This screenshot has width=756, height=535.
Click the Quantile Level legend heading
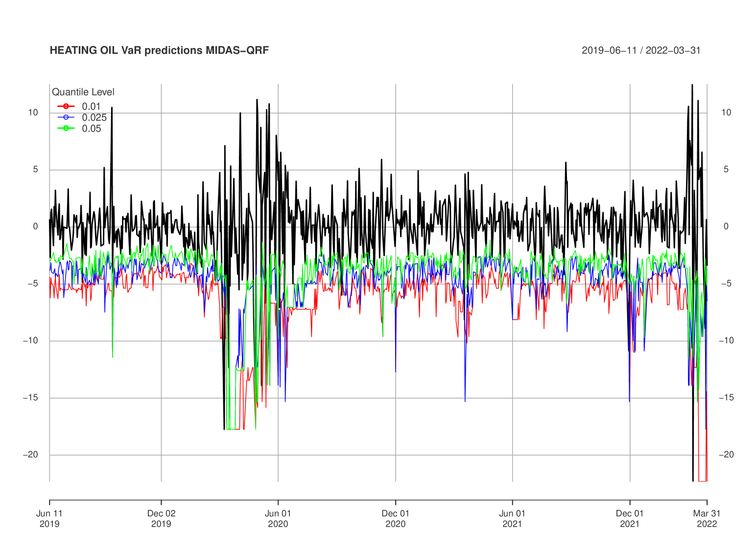(83, 92)
